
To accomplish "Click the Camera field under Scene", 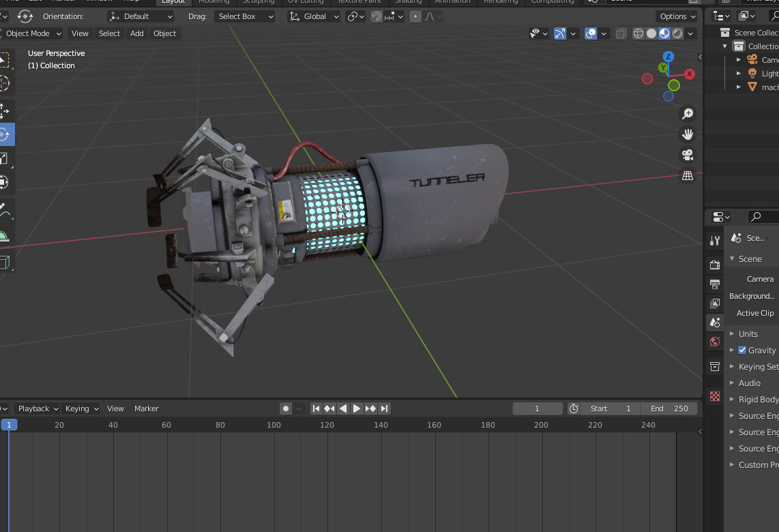I will pyautogui.click(x=762, y=278).
